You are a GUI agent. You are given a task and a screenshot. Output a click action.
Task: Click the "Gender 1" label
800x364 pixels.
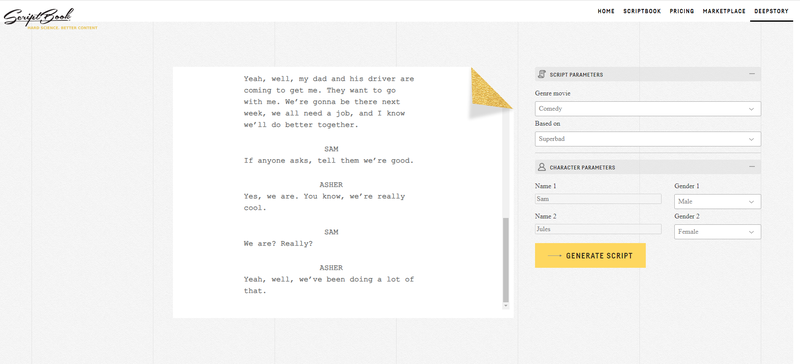click(x=687, y=186)
